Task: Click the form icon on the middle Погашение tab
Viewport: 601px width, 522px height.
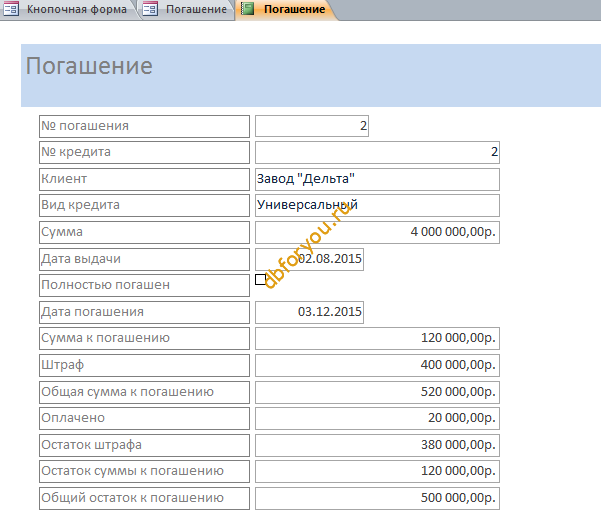Action: [x=150, y=9]
